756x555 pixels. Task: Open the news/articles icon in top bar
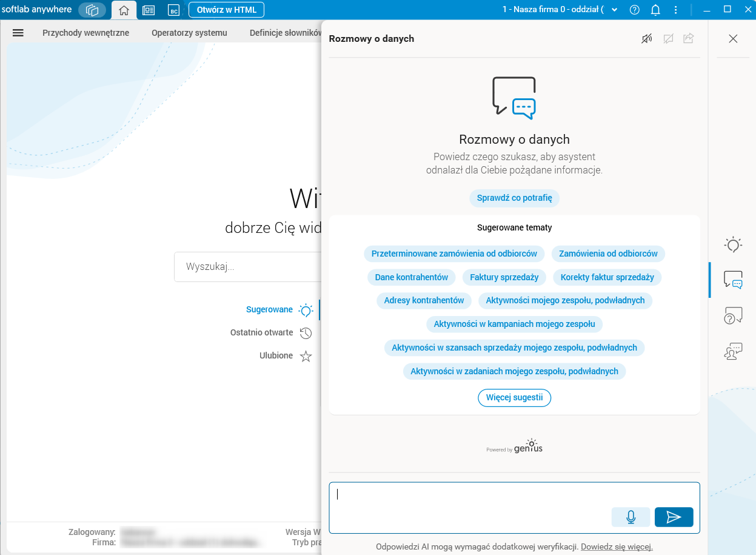click(x=149, y=10)
